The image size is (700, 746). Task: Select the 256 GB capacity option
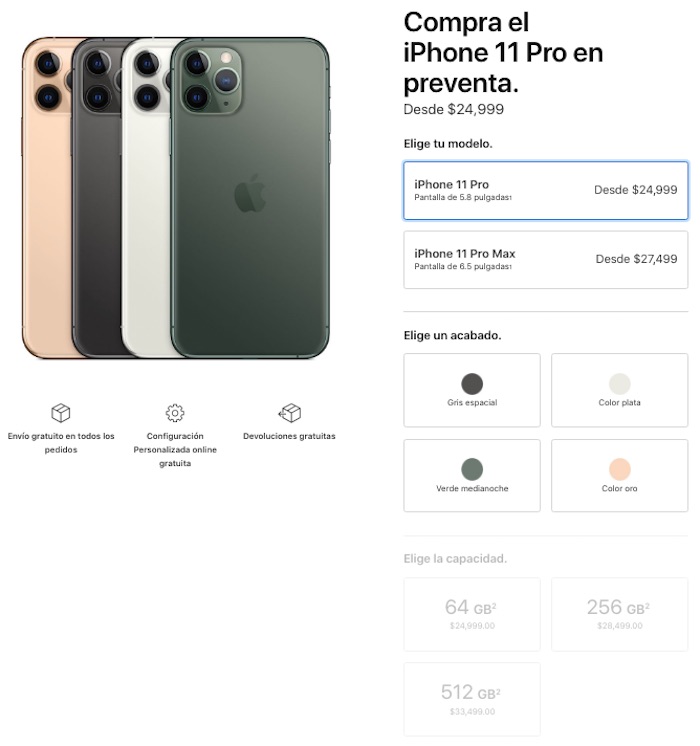coord(619,614)
